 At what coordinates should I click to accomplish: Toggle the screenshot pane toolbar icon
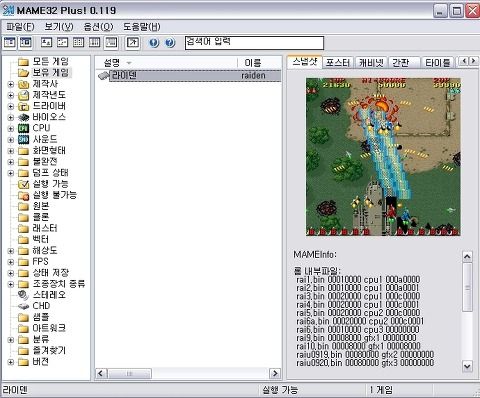click(x=26, y=42)
